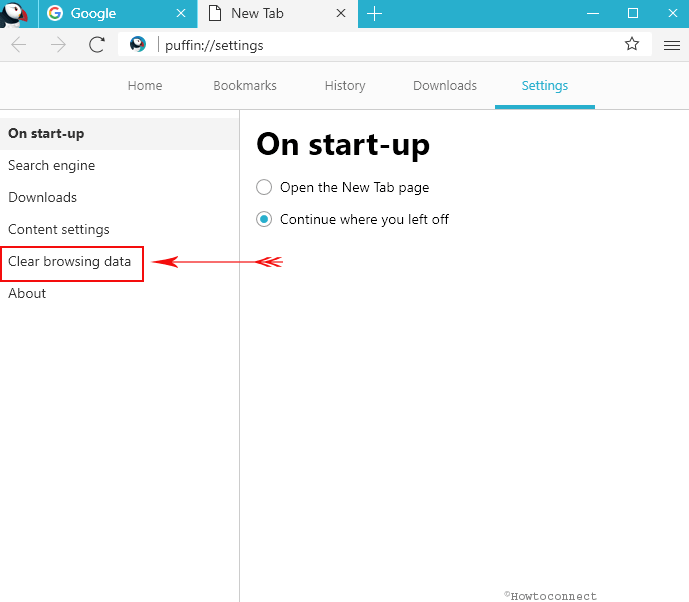Viewport: 689px width, 602px height.
Task: Open Content settings in the sidebar
Action: pyautogui.click(x=120, y=230)
